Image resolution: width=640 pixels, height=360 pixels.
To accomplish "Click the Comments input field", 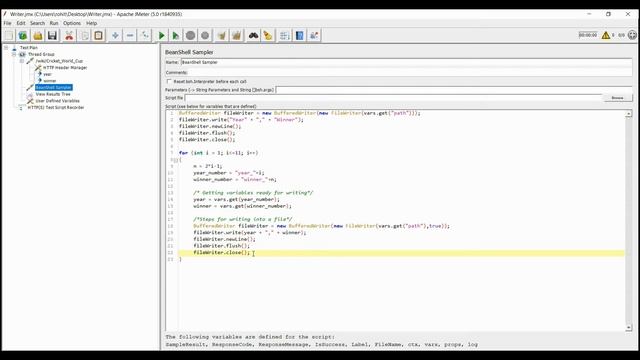I will point(410,73).
